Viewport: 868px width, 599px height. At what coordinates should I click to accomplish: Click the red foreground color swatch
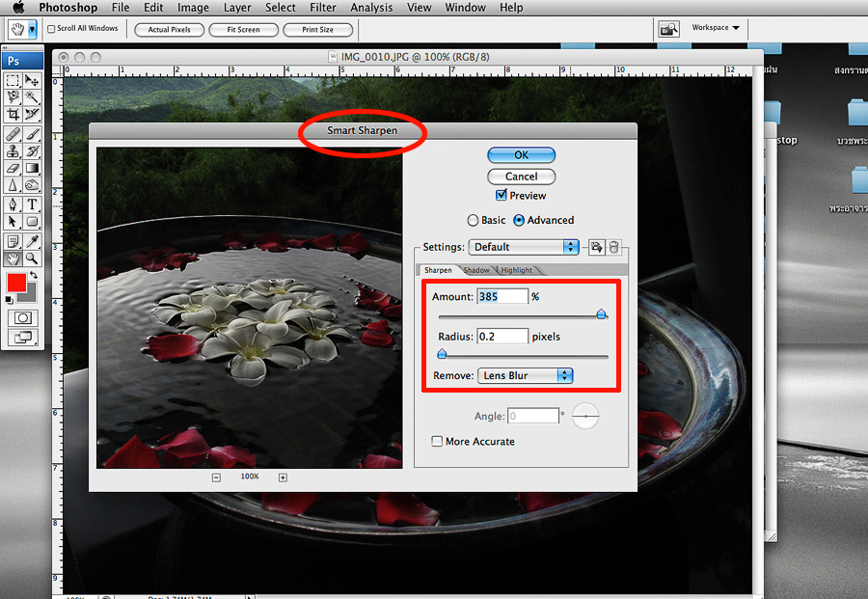(16, 284)
